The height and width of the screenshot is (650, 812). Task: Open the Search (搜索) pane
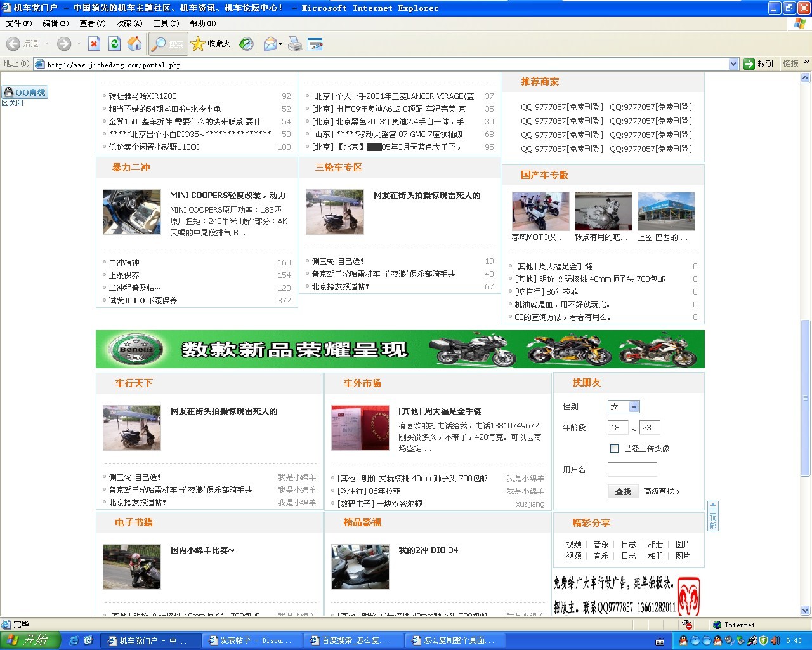coord(168,44)
